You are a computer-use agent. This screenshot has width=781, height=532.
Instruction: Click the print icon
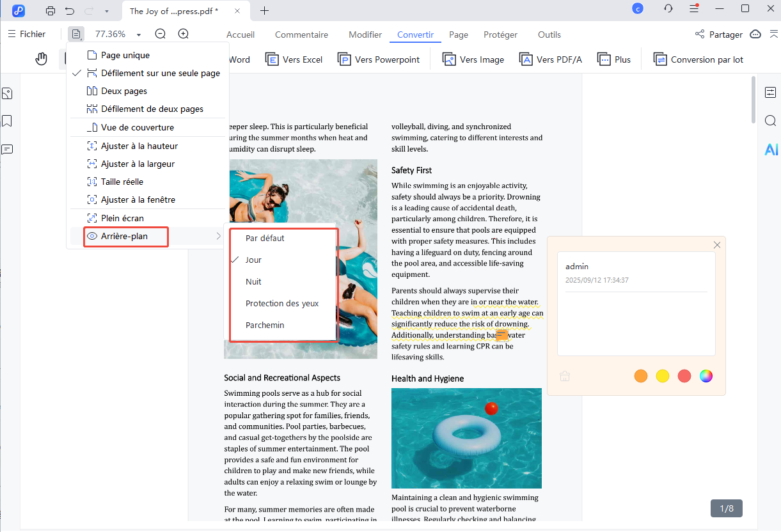[51, 11]
